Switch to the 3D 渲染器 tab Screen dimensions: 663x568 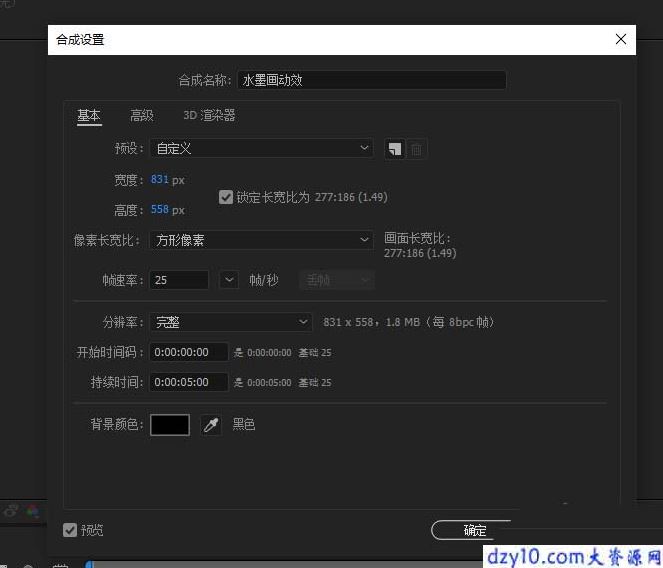209,115
